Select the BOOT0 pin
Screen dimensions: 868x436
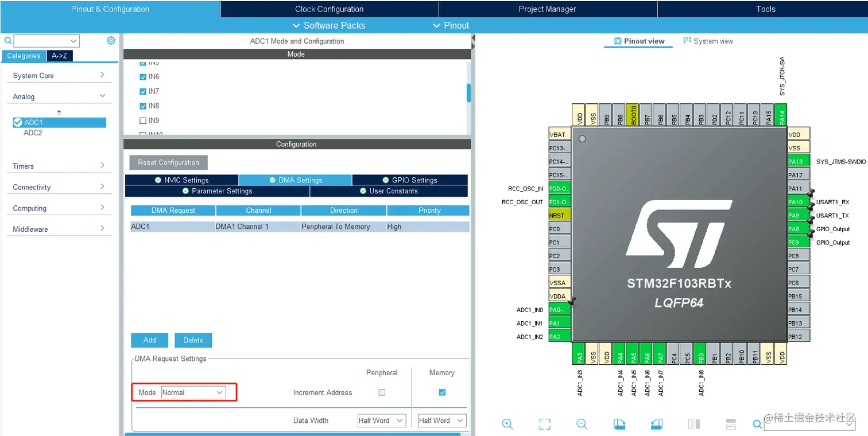633,114
